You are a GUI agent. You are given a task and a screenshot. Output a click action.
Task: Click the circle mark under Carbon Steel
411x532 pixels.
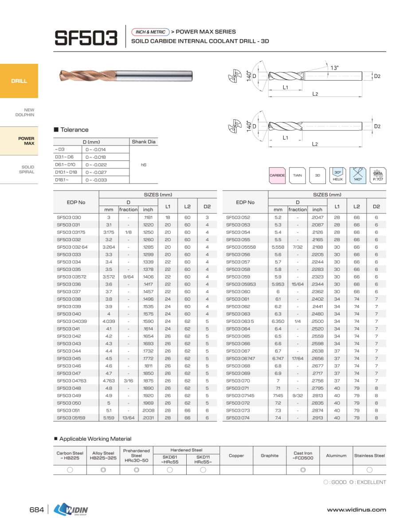(70, 470)
